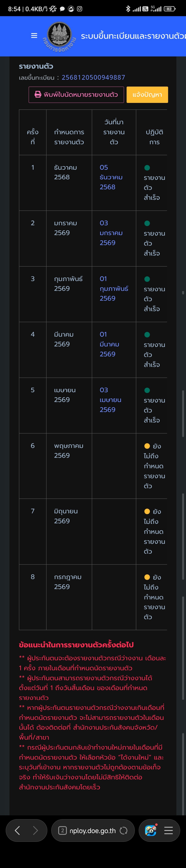Screen dimensions: 186x868
Task: Select the 01 กุมภาพันธ์ 2569 date link
Action: point(113,288)
